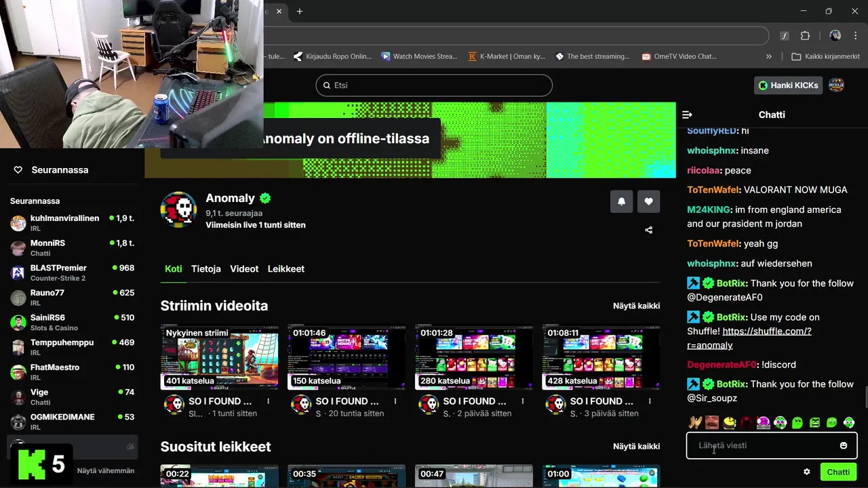
Task: Open FhatMaestro channel in the sidebar
Action: click(72, 372)
